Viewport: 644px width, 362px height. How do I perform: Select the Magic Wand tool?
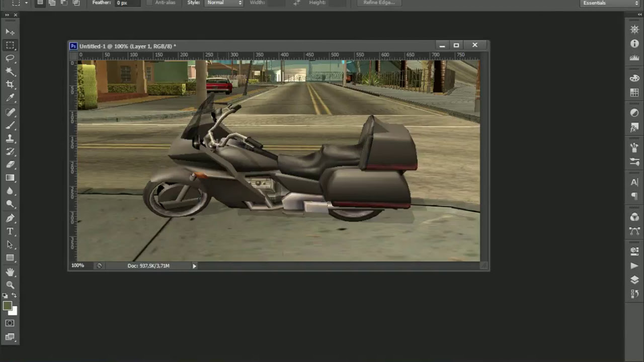click(10, 71)
